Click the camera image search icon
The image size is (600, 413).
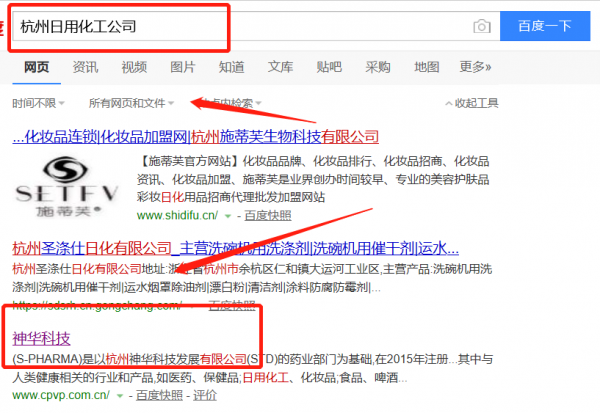[x=482, y=26]
